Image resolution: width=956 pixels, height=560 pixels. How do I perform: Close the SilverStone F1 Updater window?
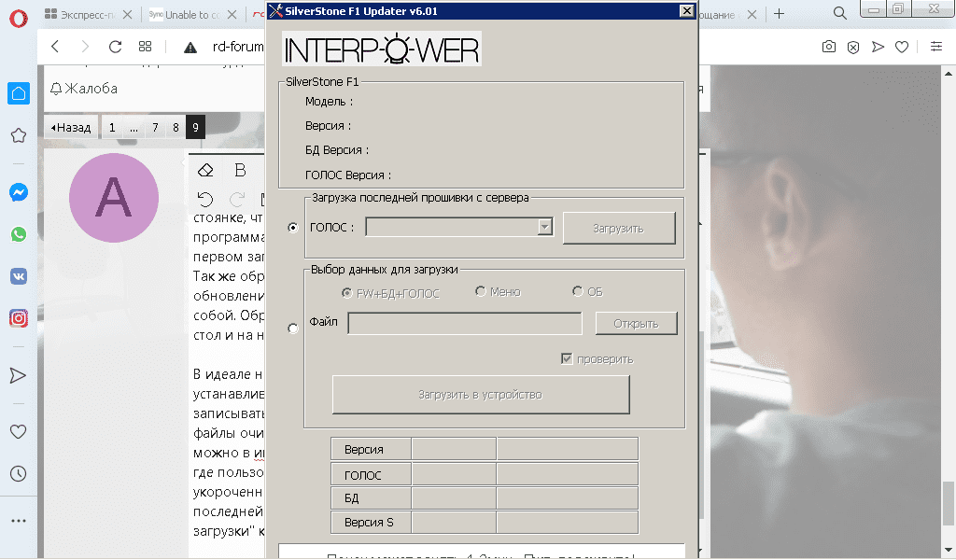tap(686, 10)
